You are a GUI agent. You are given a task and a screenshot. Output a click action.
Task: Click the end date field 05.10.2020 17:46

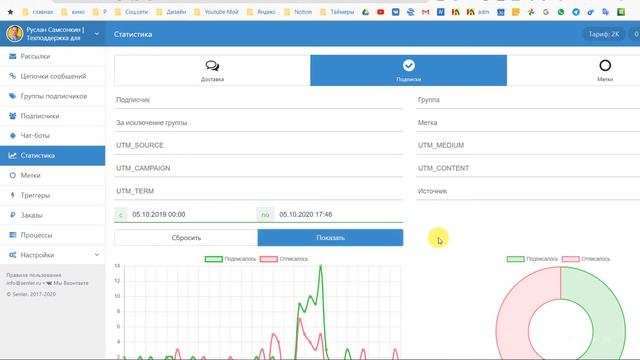coord(339,214)
